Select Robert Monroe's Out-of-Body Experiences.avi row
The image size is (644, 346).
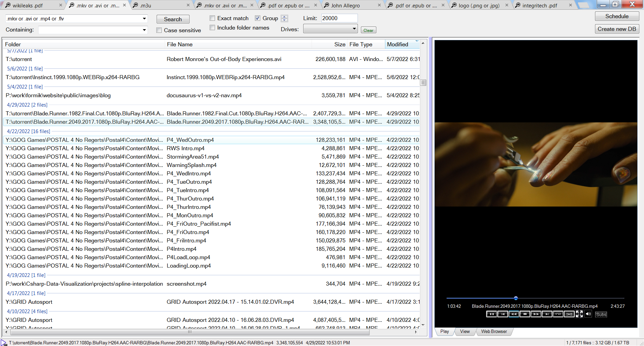pos(212,59)
